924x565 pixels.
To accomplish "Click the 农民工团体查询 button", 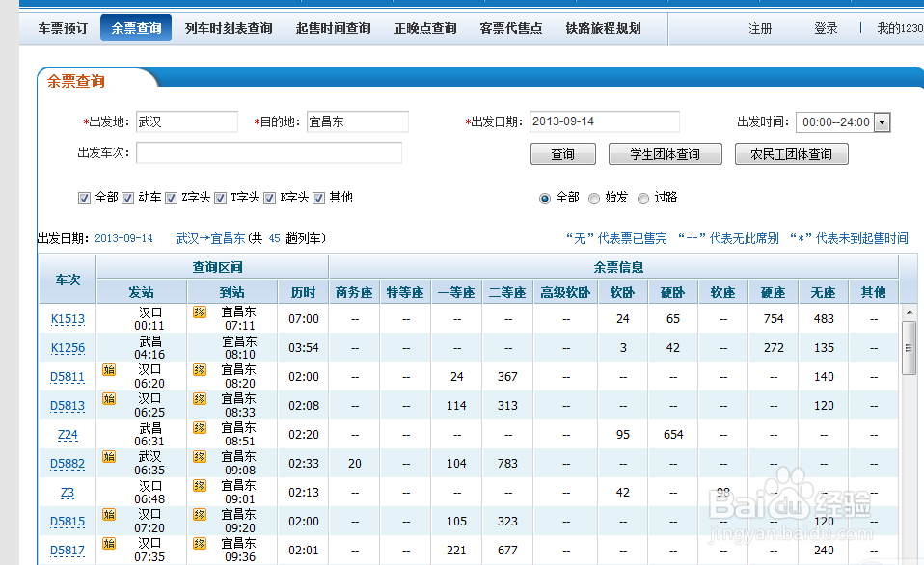I will [x=792, y=154].
